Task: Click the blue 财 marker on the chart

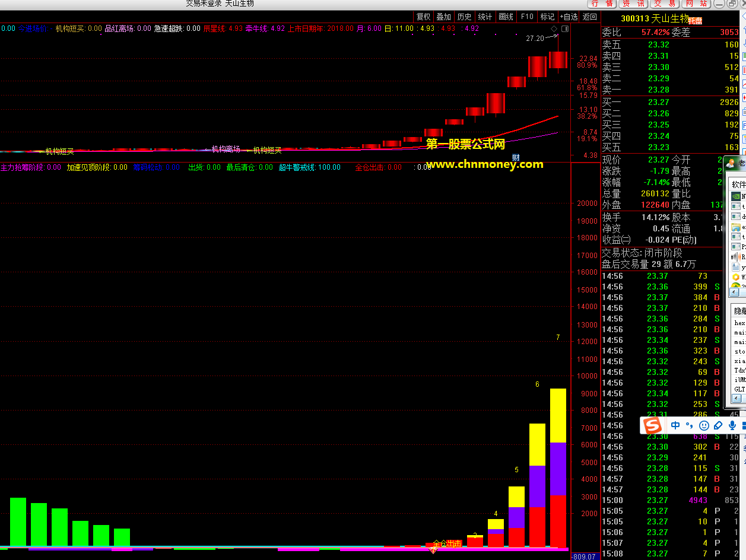Action: (516, 157)
